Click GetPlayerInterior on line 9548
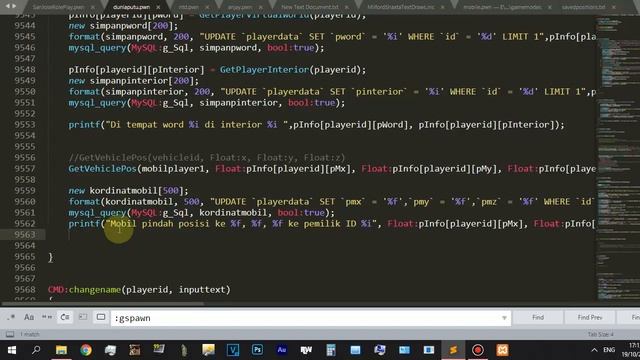This screenshot has width=640, height=360. [264, 70]
